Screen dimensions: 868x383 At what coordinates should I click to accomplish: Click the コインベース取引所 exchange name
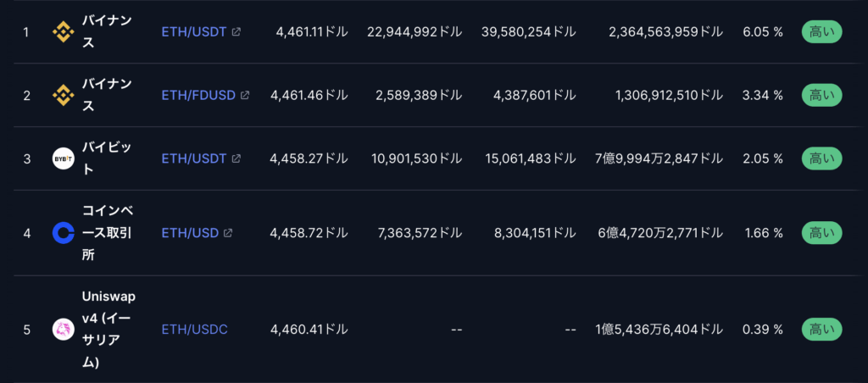point(107,233)
